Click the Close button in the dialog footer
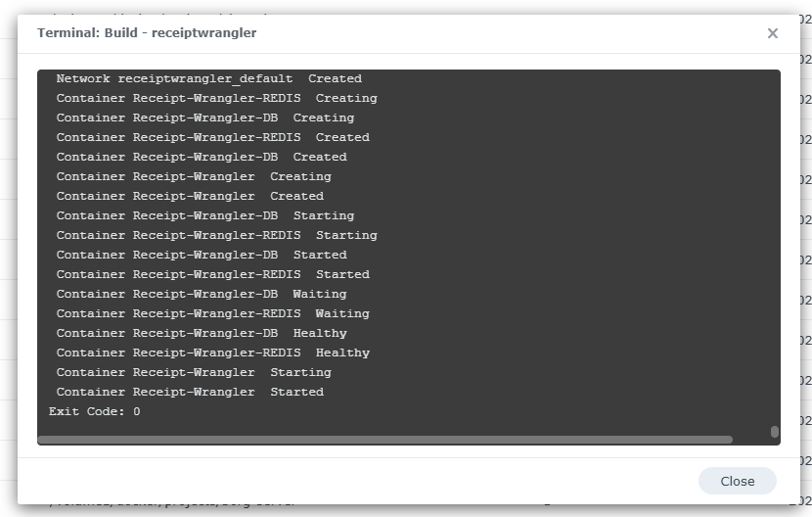Viewport: 812px width, 517px height. click(x=737, y=481)
